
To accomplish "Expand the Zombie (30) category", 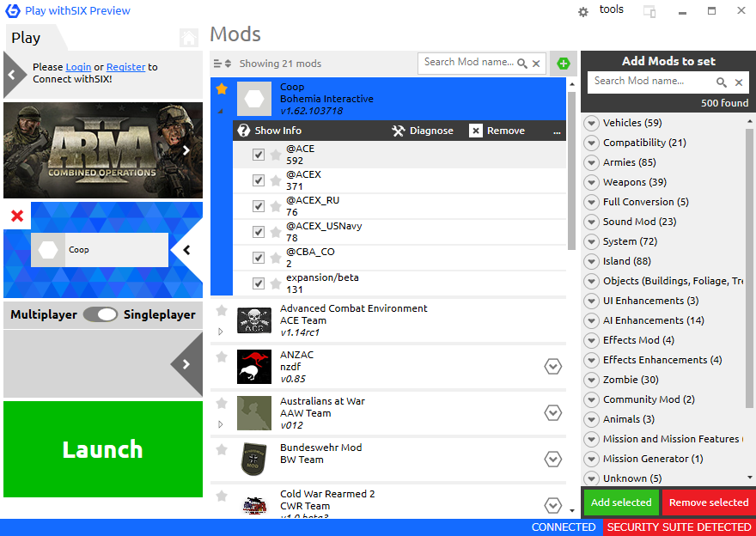I will coord(591,381).
